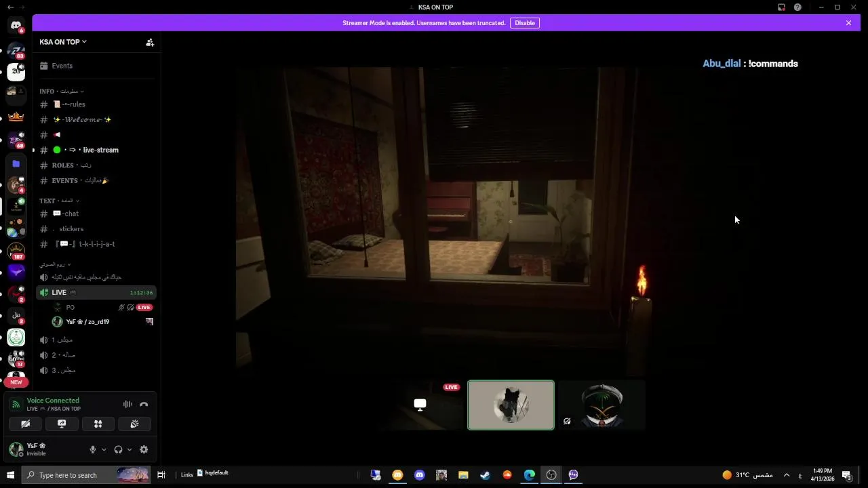Image resolution: width=868 pixels, height=488 pixels.
Task: Open the live-stream channel
Action: 96,150
